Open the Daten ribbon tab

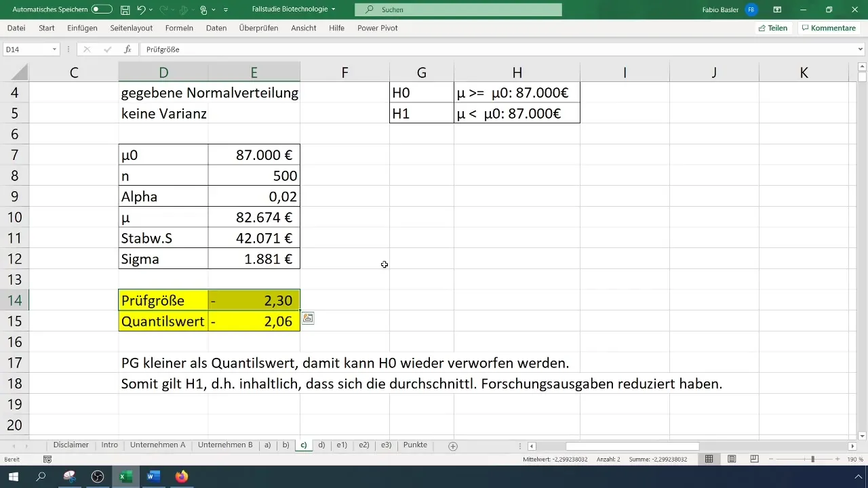(x=216, y=28)
